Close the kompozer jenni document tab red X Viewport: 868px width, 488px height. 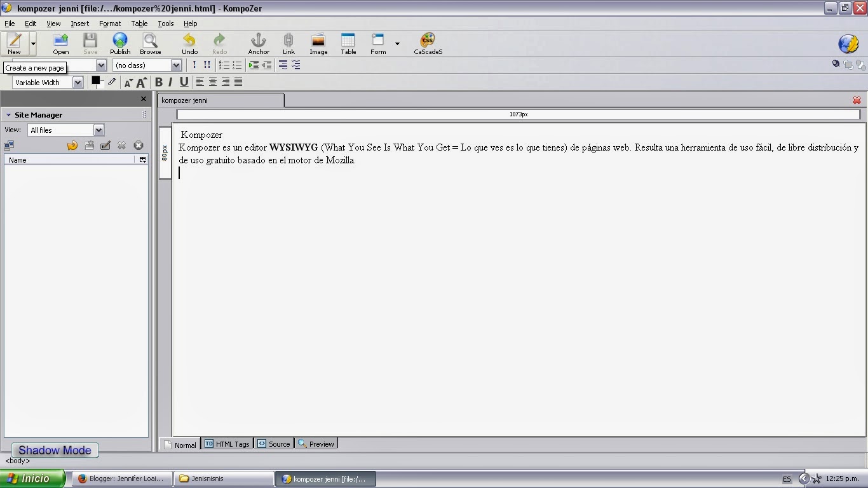click(x=857, y=100)
